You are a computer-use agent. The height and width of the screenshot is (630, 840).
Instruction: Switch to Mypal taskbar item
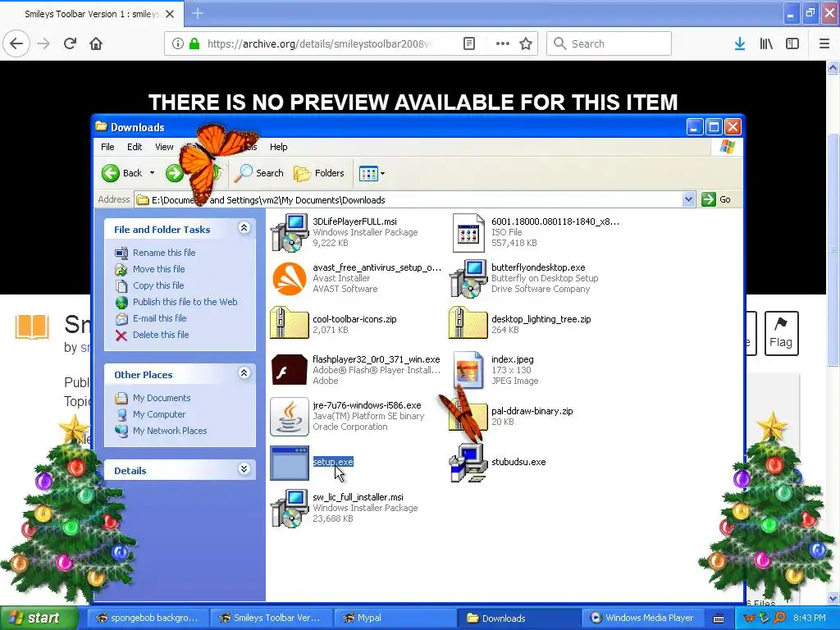[395, 618]
